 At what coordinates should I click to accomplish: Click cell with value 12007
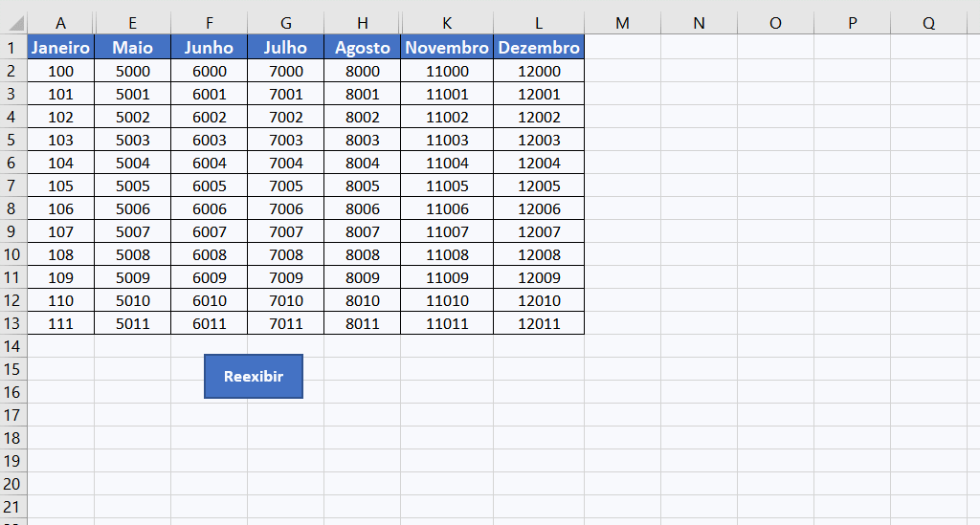(x=539, y=231)
